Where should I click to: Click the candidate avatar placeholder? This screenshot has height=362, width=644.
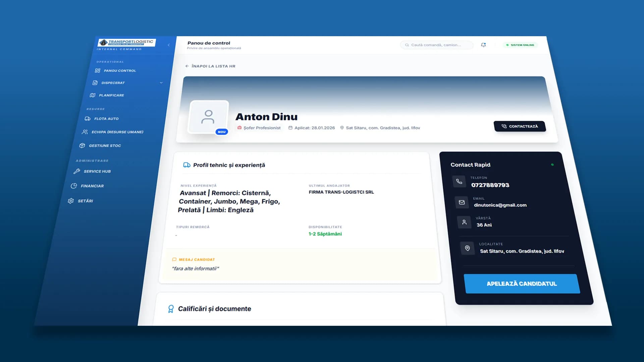coord(209,117)
